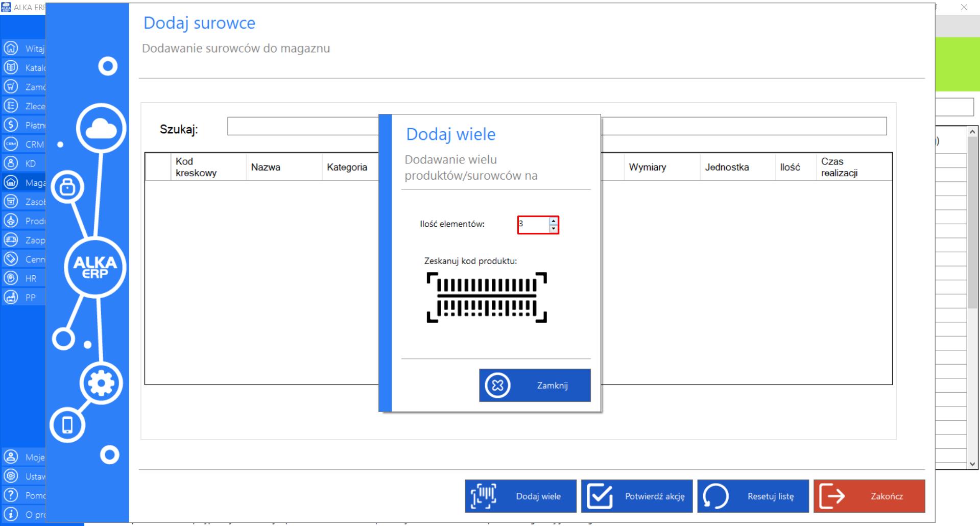
Task: Click scrollbar up arrow in background window
Action: 972,132
